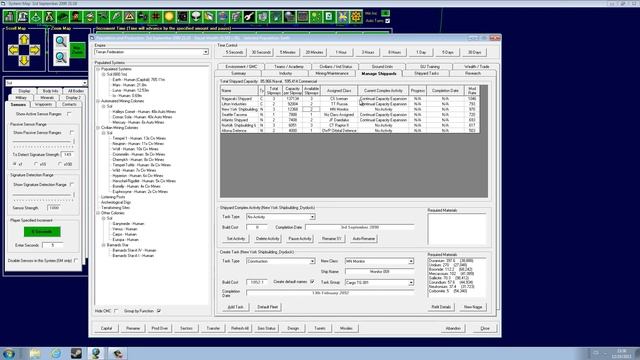The height and width of the screenshot is (360, 640).
Task: Click the Enter Seconds input field
Action: coord(53,245)
